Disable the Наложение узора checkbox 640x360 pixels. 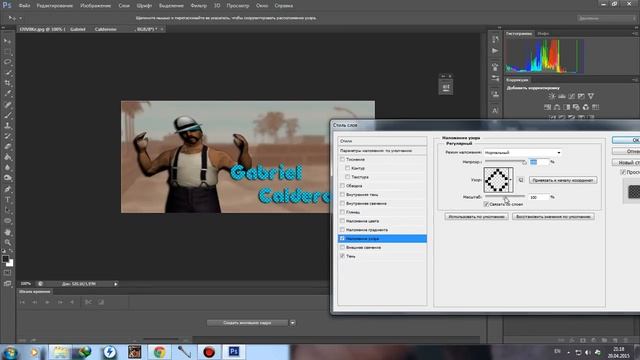(x=342, y=238)
